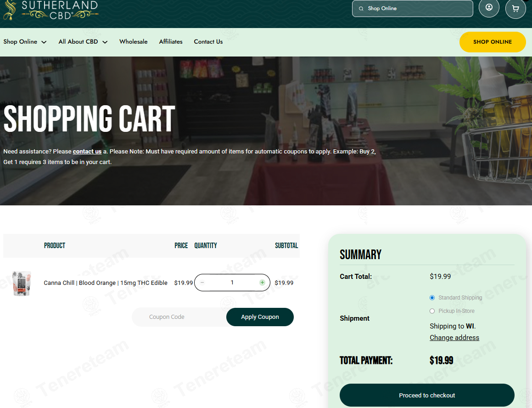Open Contact Us in navigation

208,41
